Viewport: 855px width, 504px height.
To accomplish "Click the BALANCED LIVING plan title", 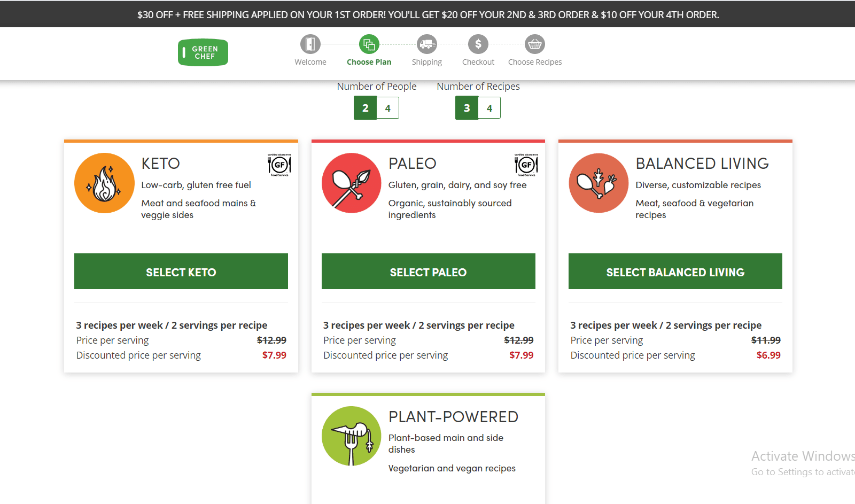I will pos(702,164).
